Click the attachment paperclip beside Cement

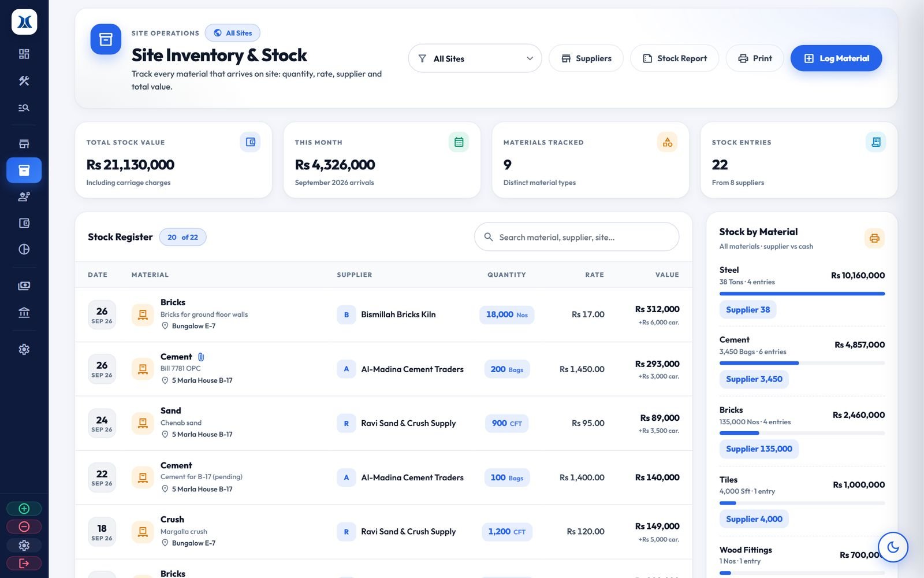(x=201, y=357)
